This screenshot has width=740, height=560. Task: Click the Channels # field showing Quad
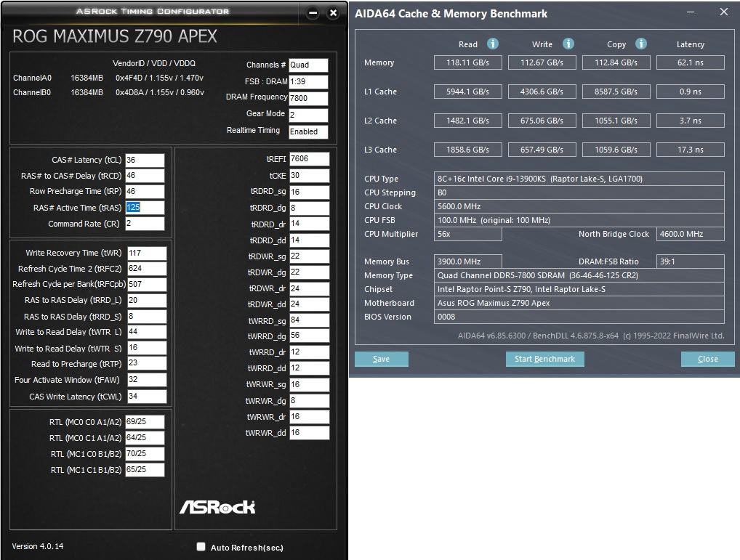point(308,65)
